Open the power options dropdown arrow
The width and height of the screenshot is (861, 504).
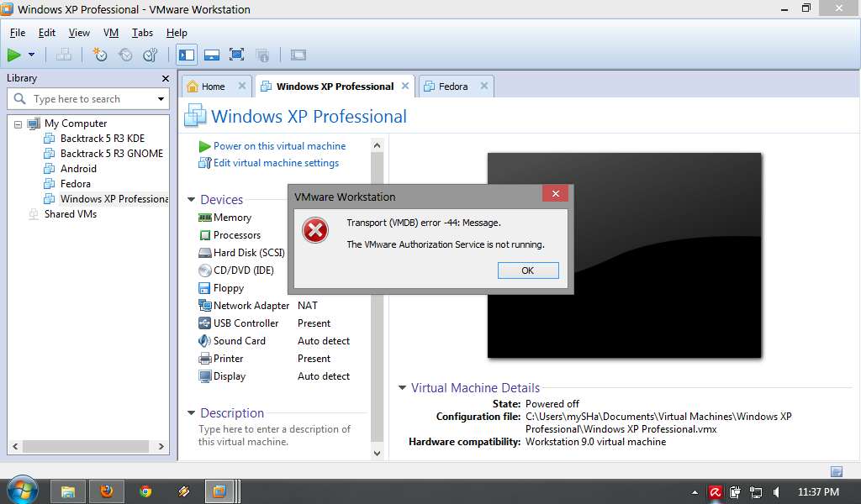point(31,55)
